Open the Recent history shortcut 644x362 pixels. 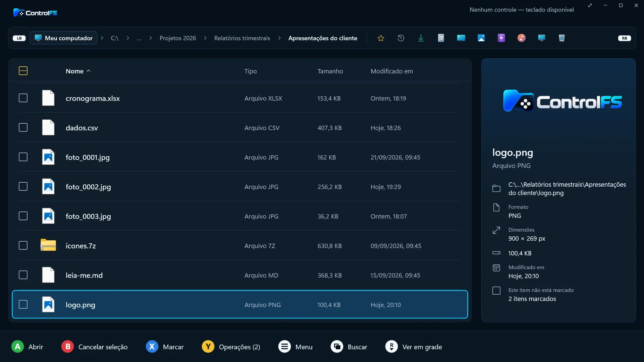[401, 38]
